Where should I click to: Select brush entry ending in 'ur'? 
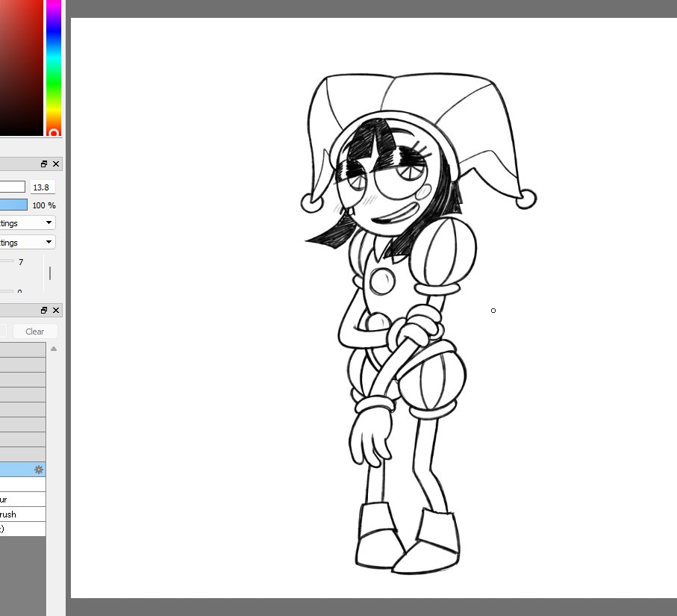tap(22, 500)
